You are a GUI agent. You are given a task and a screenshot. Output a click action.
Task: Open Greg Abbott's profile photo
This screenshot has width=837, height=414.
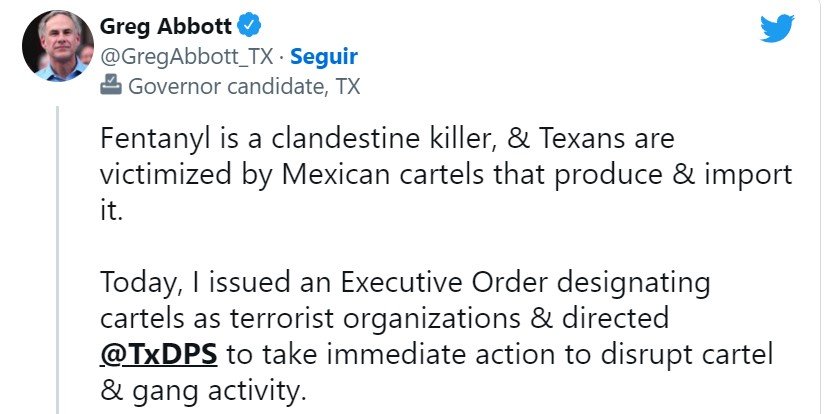click(50, 48)
